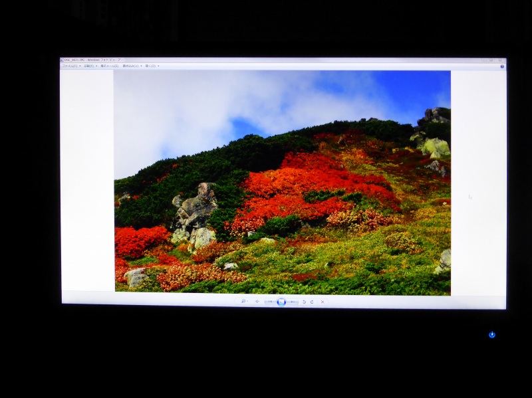Viewport: 532px width, 398px height.
Task: Open the 印刷(P) print menu
Action: (x=89, y=66)
